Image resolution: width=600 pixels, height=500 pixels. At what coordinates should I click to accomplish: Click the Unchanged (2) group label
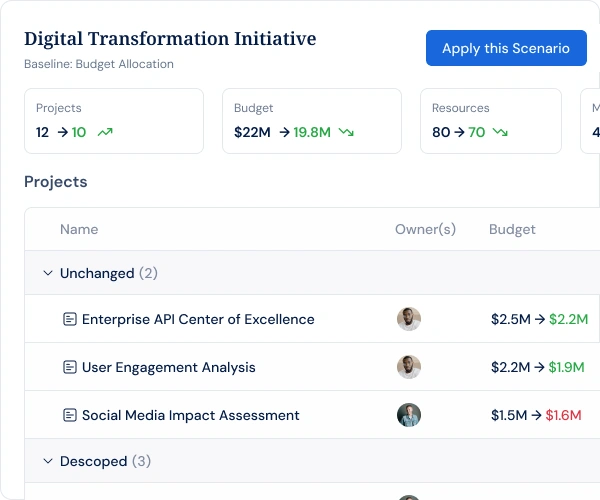tap(109, 273)
